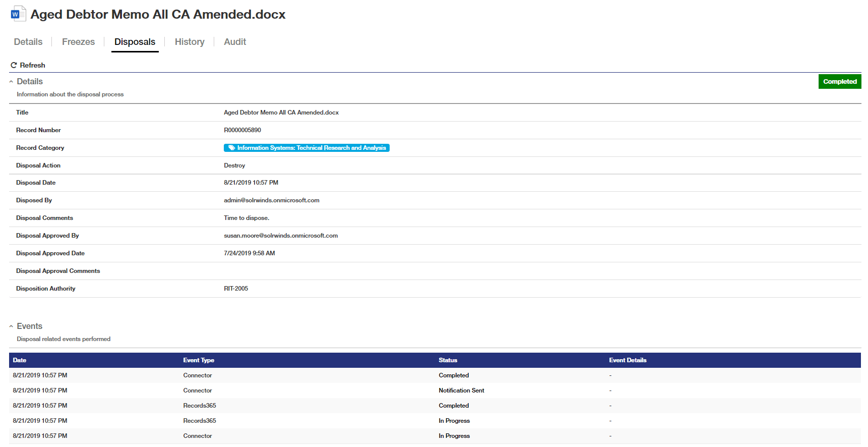Click the Notification Sent status cell
This screenshot has width=868, height=447.
(x=461, y=390)
